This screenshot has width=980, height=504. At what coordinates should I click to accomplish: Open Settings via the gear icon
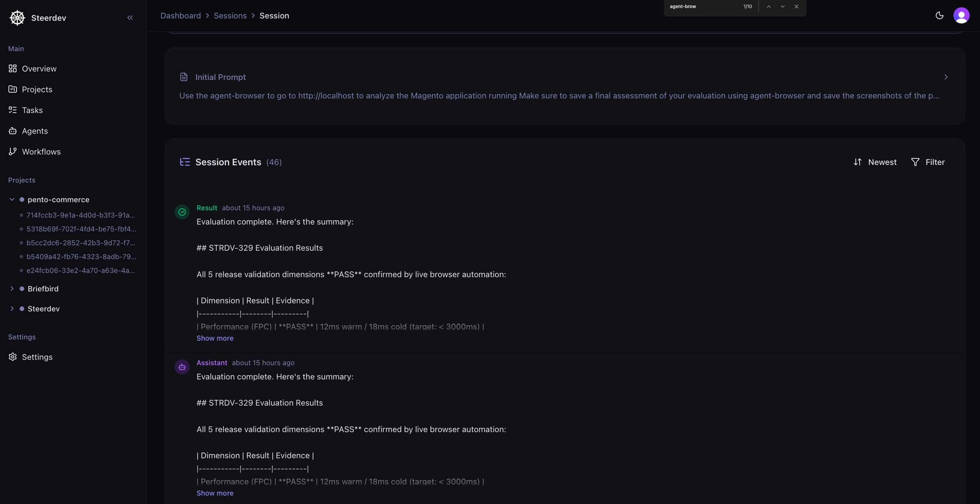point(13,357)
